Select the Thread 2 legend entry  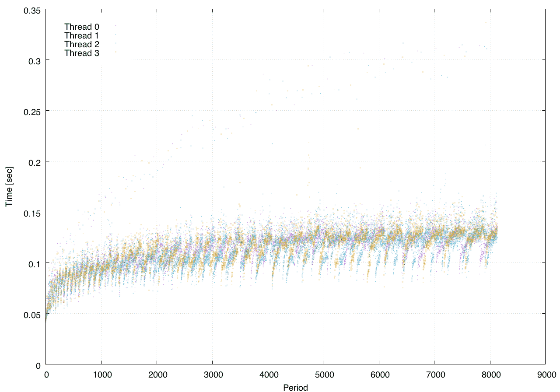pyautogui.click(x=82, y=44)
